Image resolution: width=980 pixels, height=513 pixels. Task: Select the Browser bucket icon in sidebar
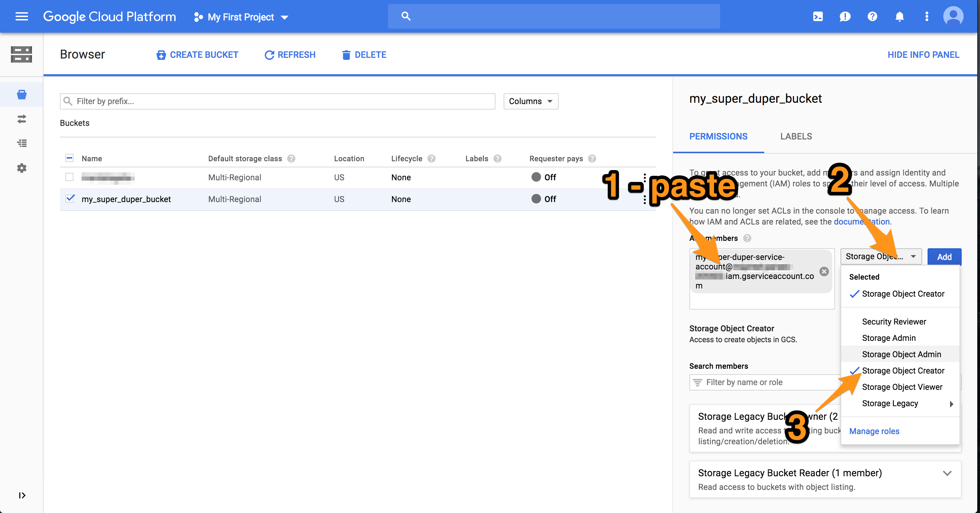(22, 94)
